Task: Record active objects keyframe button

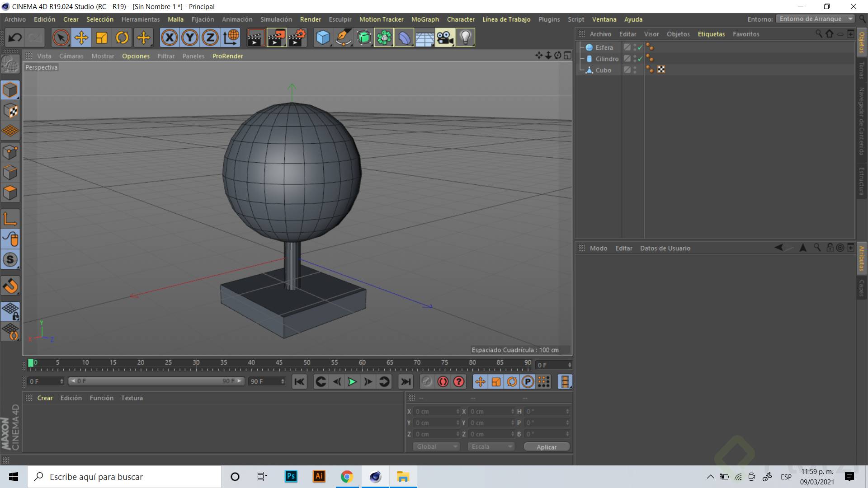Action: [427, 382]
